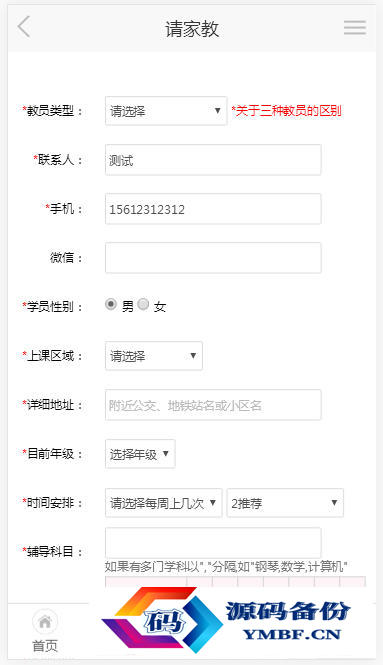Go to the 首页 home icon

point(45,623)
